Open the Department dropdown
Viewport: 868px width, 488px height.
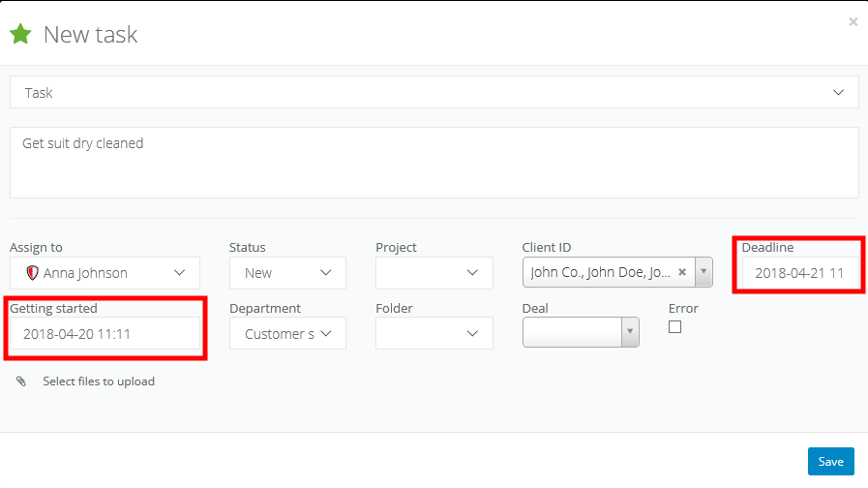point(325,334)
